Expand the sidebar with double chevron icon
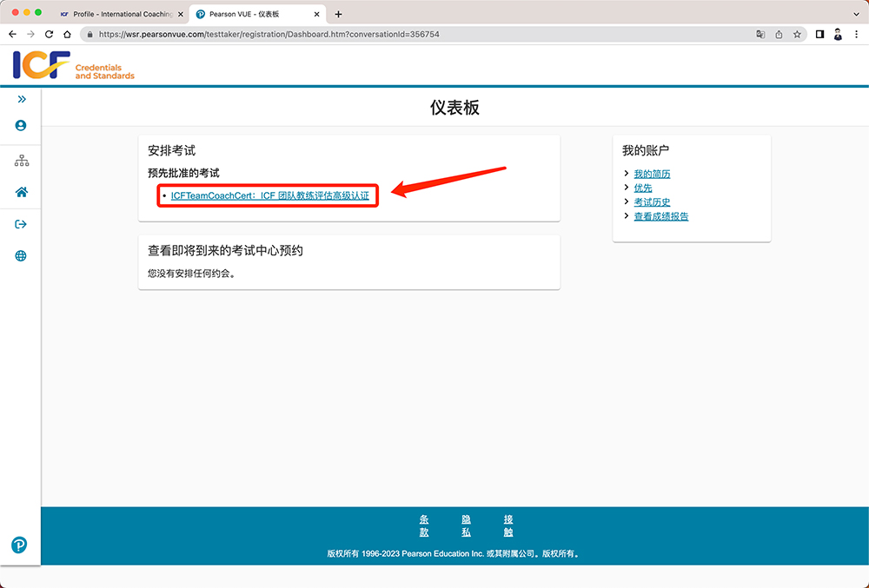The image size is (869, 588). pyautogui.click(x=22, y=99)
